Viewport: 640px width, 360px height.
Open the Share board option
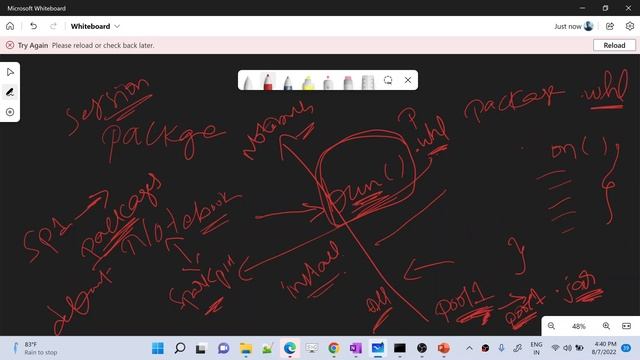point(610,26)
